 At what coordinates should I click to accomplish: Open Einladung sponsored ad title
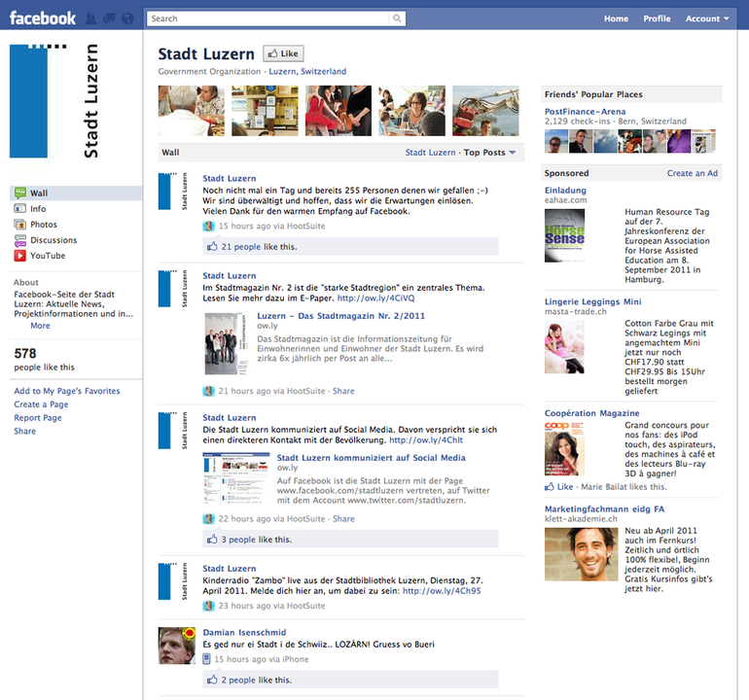(565, 190)
